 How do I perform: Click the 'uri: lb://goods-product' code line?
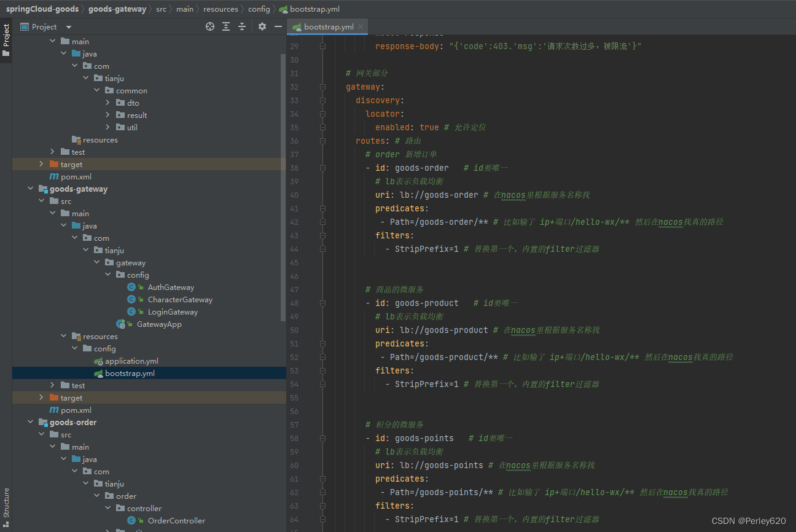tap(432, 330)
